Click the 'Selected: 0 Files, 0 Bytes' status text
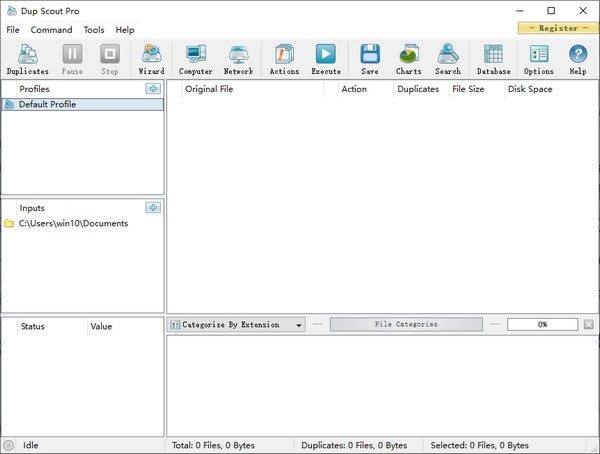 coord(479,445)
